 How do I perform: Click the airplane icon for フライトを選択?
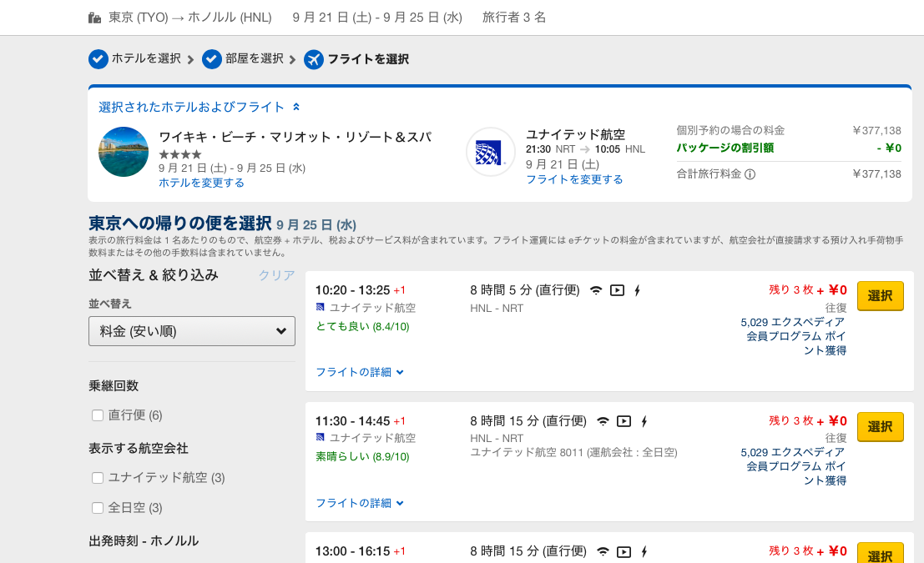(x=314, y=59)
